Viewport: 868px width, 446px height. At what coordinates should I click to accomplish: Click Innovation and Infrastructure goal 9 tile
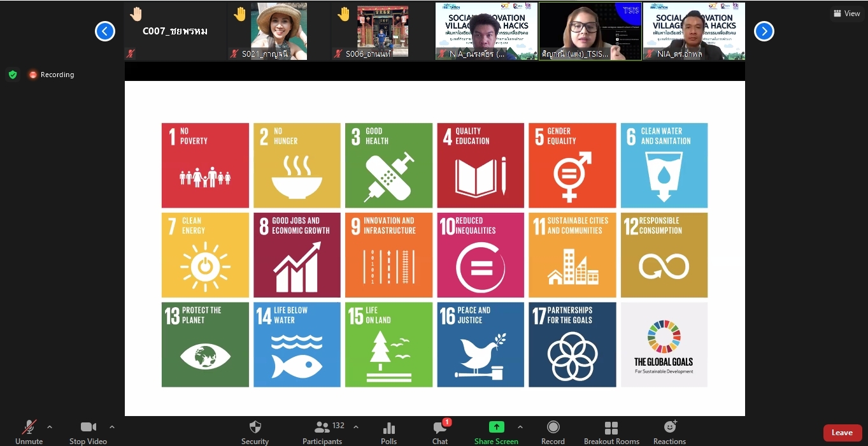click(x=388, y=255)
